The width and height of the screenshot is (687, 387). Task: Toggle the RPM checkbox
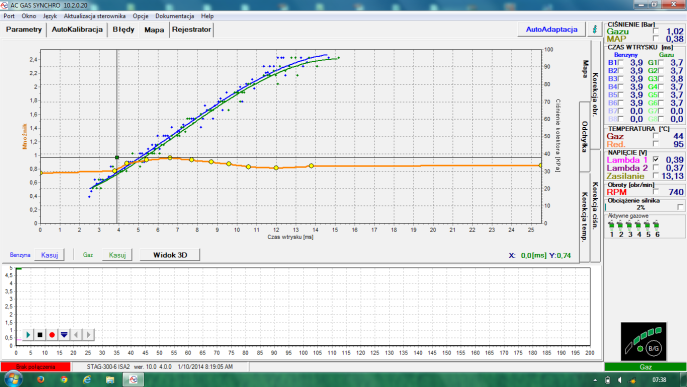tap(656, 192)
